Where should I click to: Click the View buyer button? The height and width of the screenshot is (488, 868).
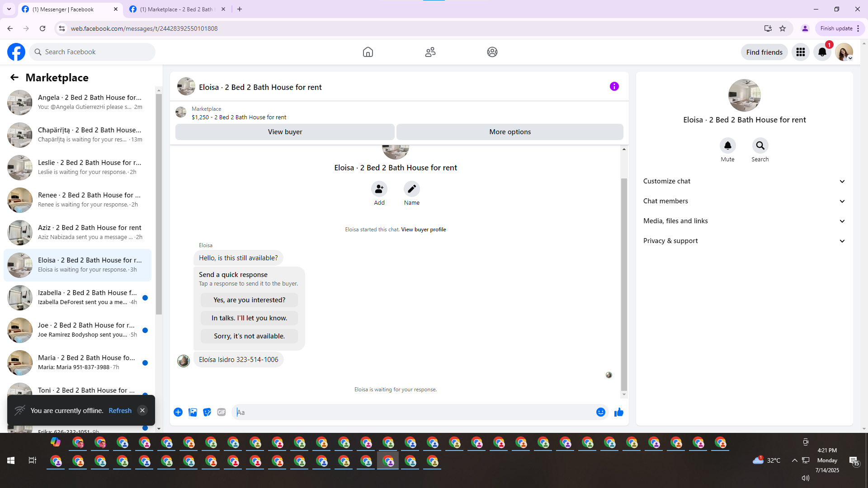coord(285,132)
